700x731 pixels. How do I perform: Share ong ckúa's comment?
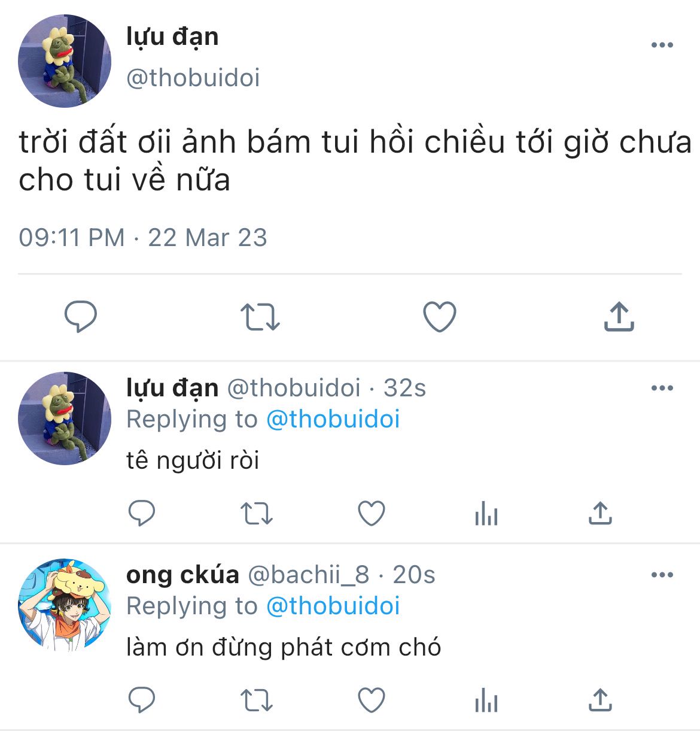600,700
